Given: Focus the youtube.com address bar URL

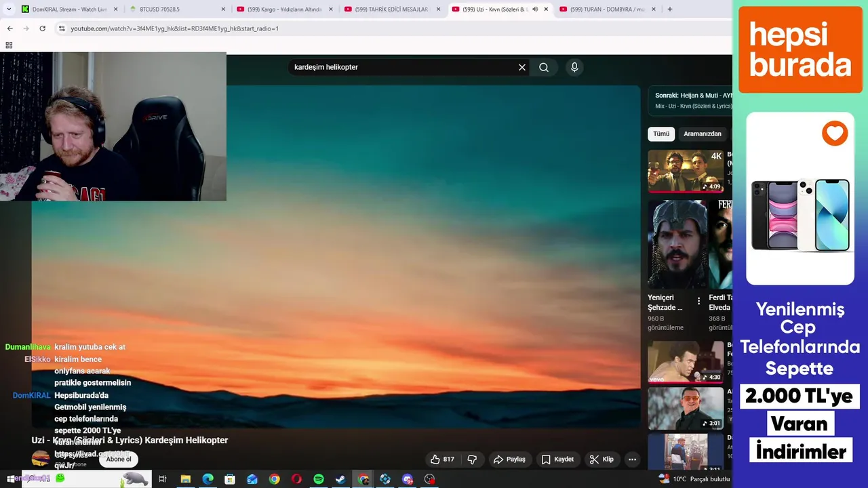Looking at the screenshot, I should 174,28.
